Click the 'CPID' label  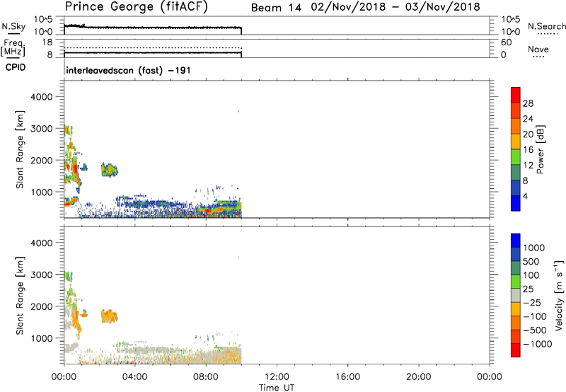point(16,67)
